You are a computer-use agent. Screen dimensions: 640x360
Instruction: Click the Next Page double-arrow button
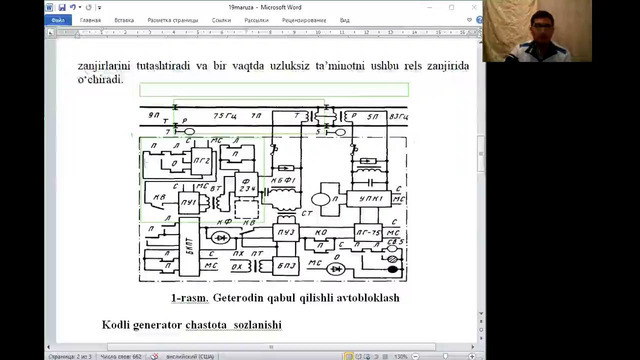click(x=481, y=338)
